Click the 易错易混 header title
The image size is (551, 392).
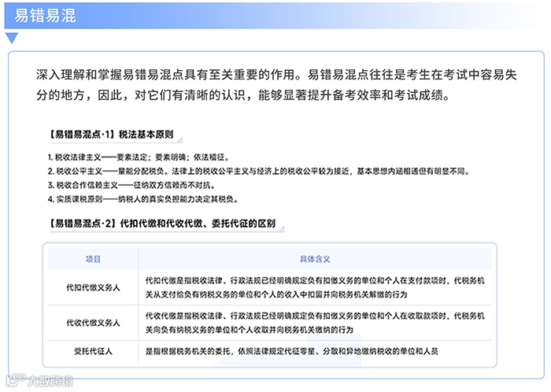[45, 16]
